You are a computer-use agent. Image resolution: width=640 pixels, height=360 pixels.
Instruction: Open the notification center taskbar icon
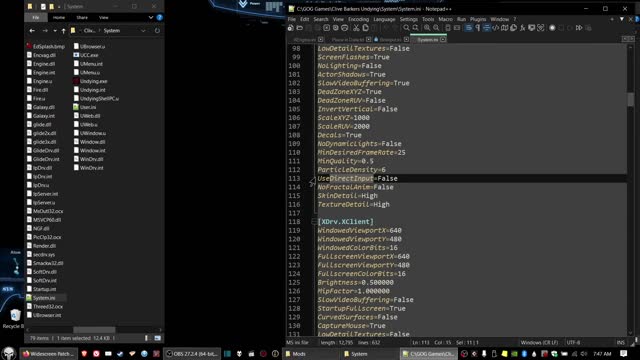point(624,354)
